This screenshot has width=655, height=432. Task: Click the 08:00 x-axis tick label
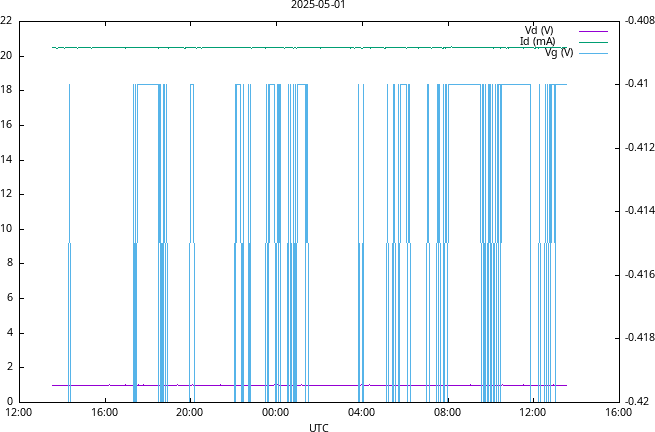pyautogui.click(x=447, y=412)
